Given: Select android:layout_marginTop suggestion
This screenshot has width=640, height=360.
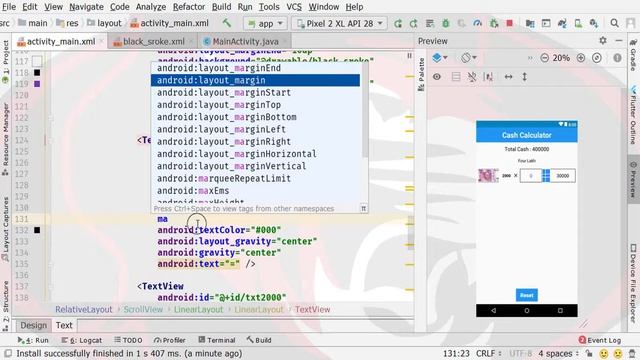Looking at the screenshot, I should pyautogui.click(x=256, y=105).
